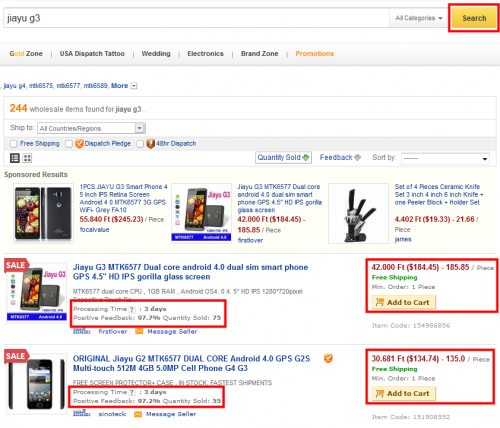Add Jiayu G2 30.681 Ft item to cart
Screen dimensions: 500x428
click(x=403, y=394)
